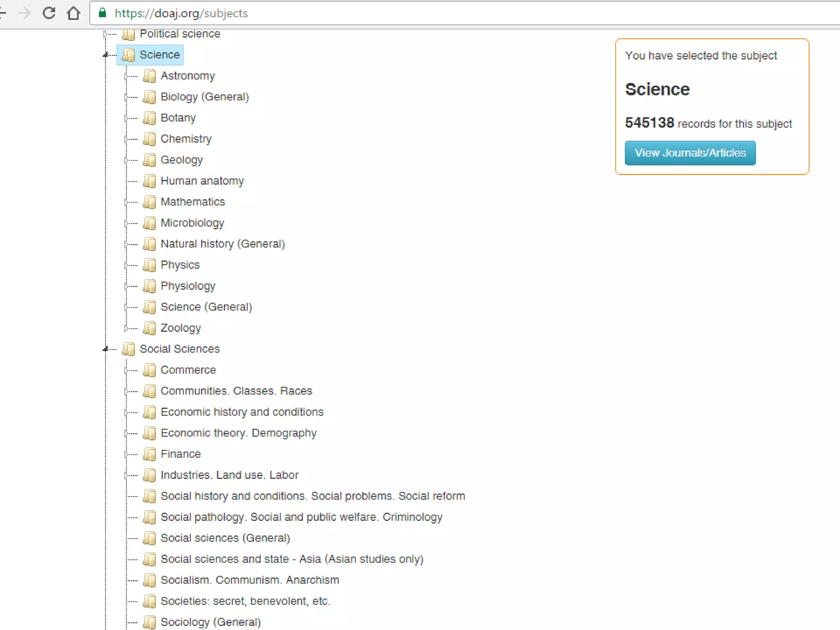Select Microbiology subject

coord(192,223)
